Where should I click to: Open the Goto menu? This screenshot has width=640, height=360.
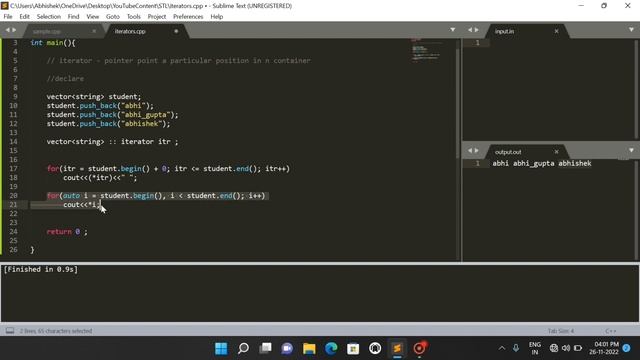point(113,17)
